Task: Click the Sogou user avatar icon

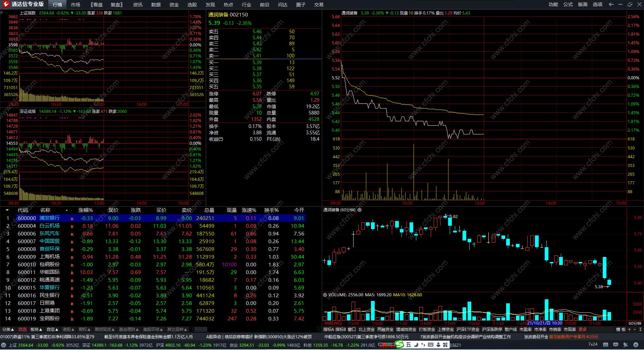Action: click(438, 345)
